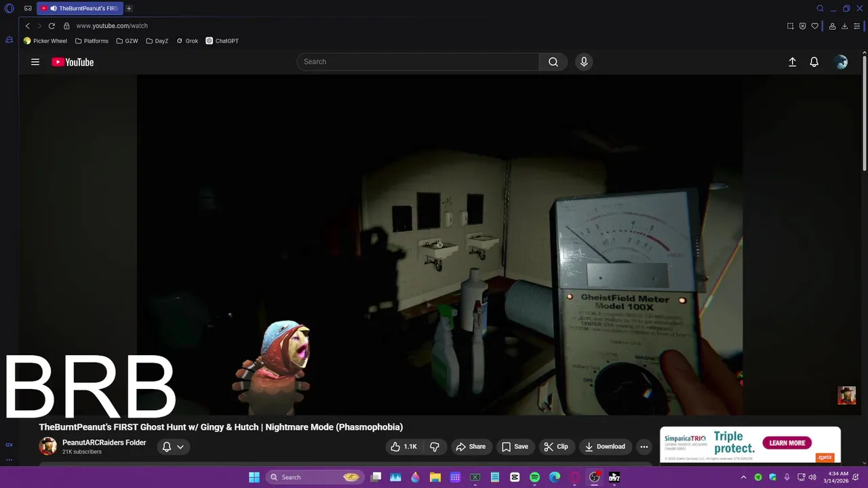Open Task View on the taskbar
The width and height of the screenshot is (868, 488).
tap(376, 477)
